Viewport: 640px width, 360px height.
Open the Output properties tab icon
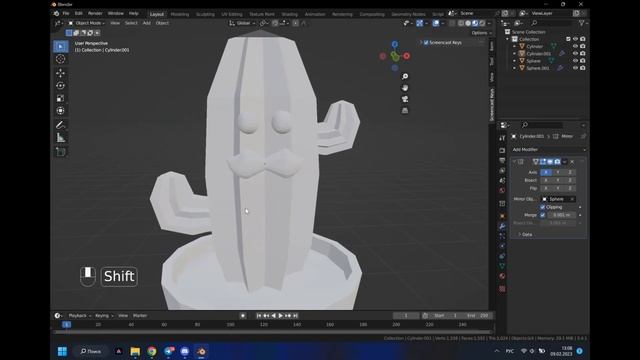pyautogui.click(x=502, y=160)
